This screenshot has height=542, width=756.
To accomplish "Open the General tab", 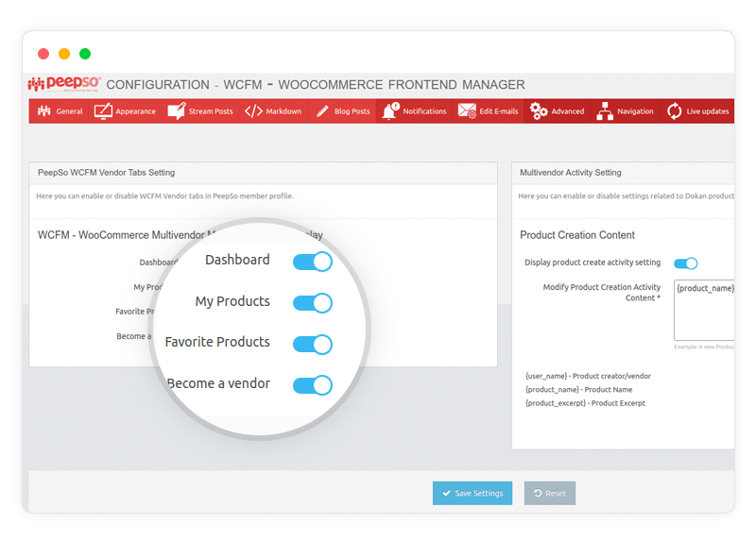I will click(x=60, y=111).
